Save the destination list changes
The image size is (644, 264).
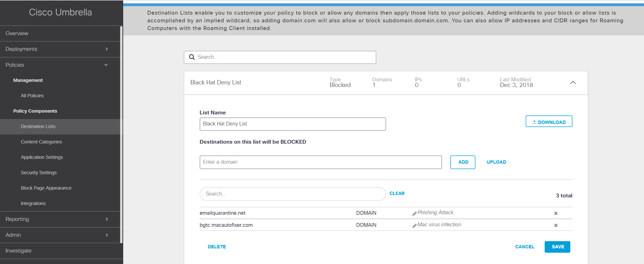point(557,247)
